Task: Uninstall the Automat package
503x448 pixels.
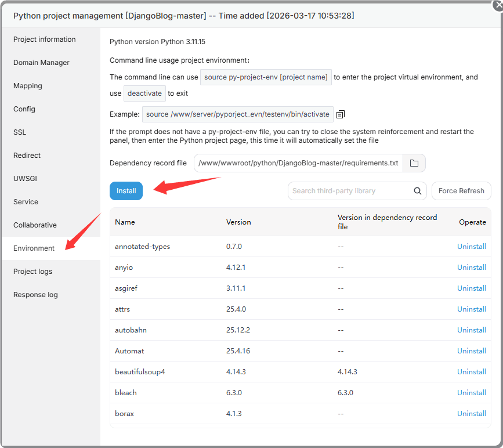Action: [471, 351]
